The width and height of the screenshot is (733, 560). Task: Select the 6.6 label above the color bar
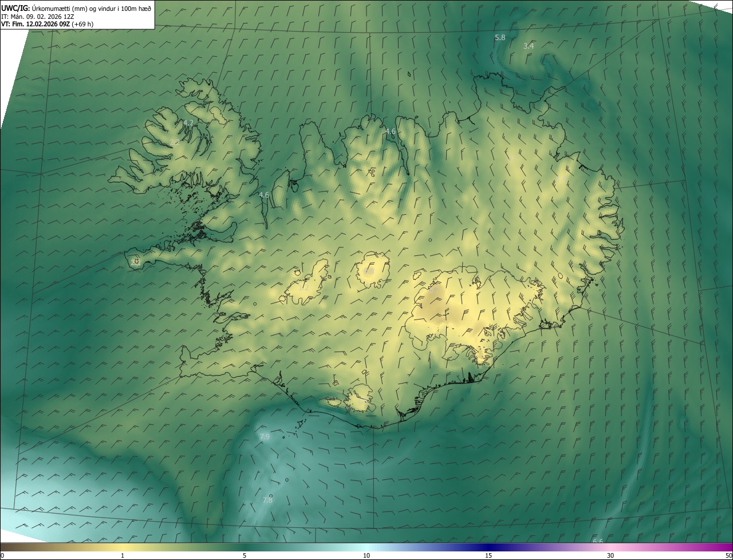(x=597, y=541)
